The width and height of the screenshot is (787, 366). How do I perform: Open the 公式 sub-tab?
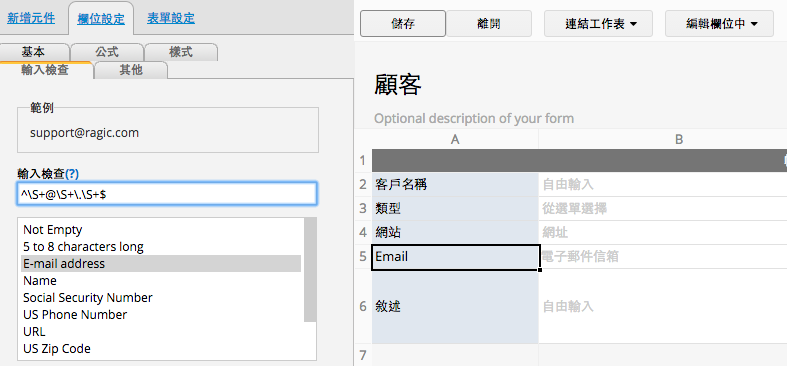coord(107,52)
